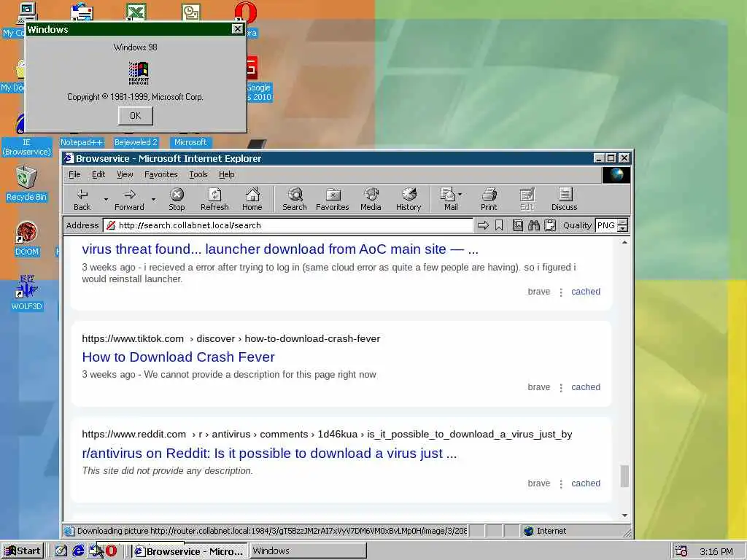Click the Forward toolbar button

click(129, 199)
